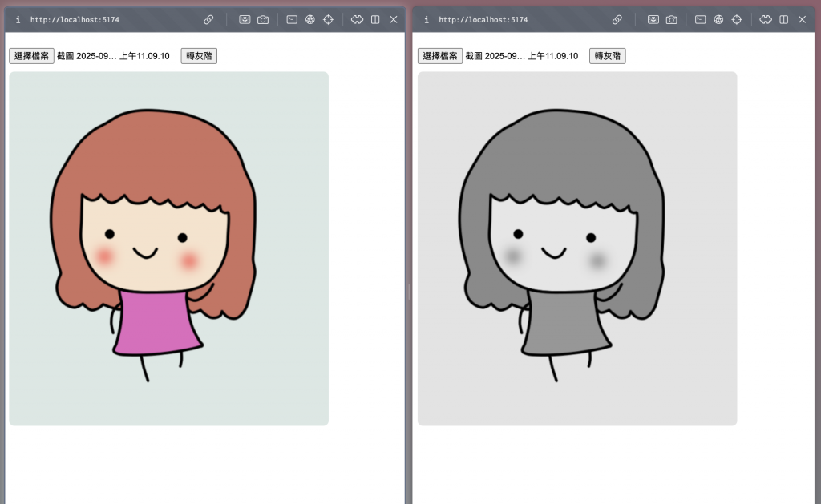Click the localhost:5174 URL in left window
This screenshot has height=504, width=821.
click(x=75, y=20)
